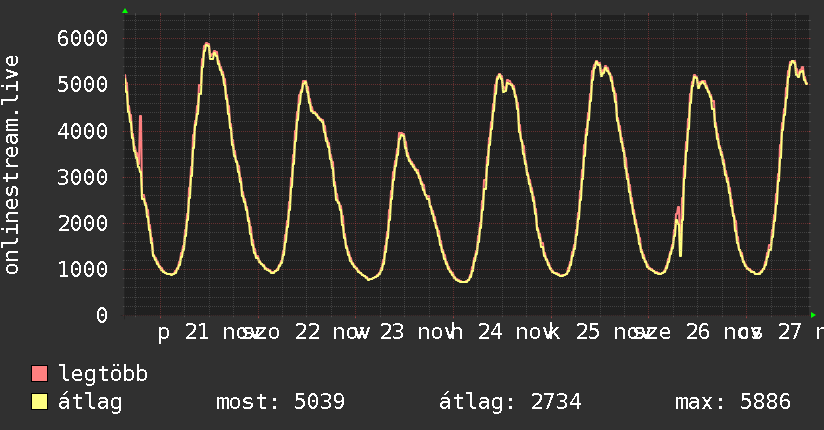This screenshot has height=430, width=824.
Task: Click the '22 nov' date label
Action: 331,332
